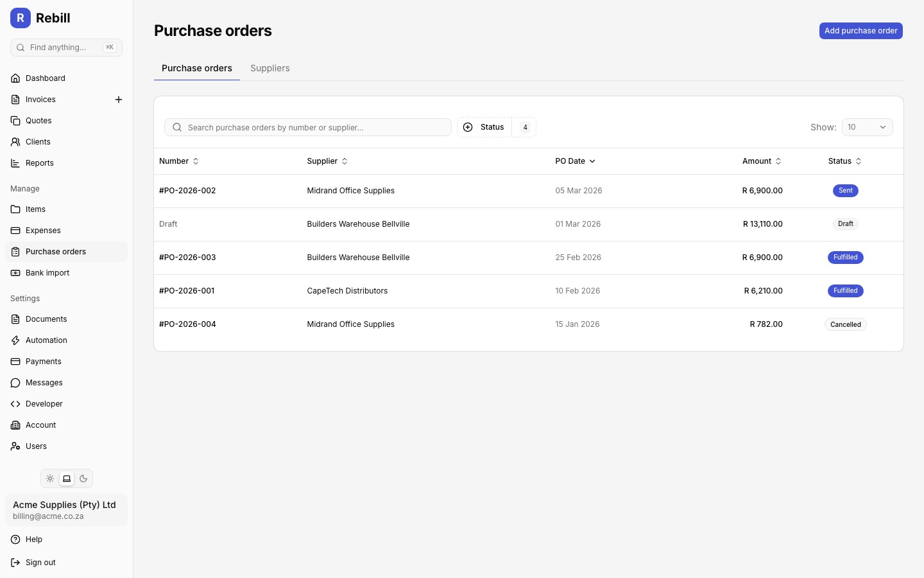Image resolution: width=924 pixels, height=578 pixels.
Task: Switch to the Suppliers tab
Action: coord(270,68)
